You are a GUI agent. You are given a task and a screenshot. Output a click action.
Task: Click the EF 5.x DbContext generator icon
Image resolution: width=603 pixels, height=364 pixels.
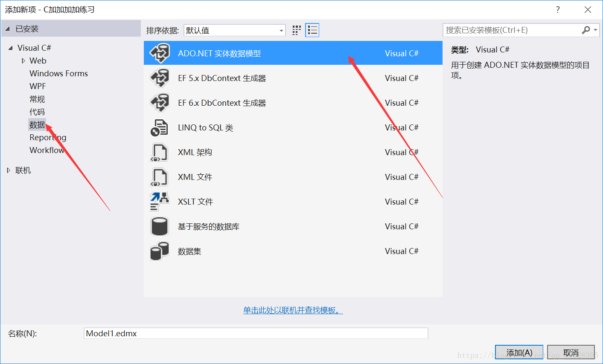coord(160,78)
